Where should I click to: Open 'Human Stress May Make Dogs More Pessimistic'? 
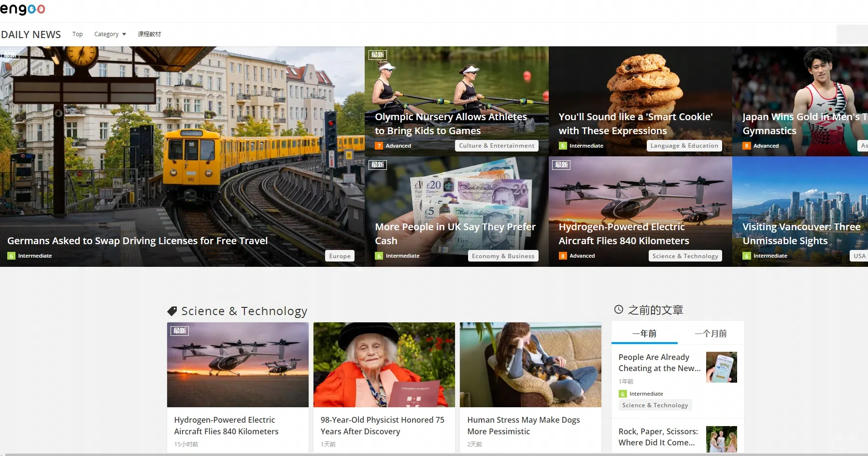524,426
